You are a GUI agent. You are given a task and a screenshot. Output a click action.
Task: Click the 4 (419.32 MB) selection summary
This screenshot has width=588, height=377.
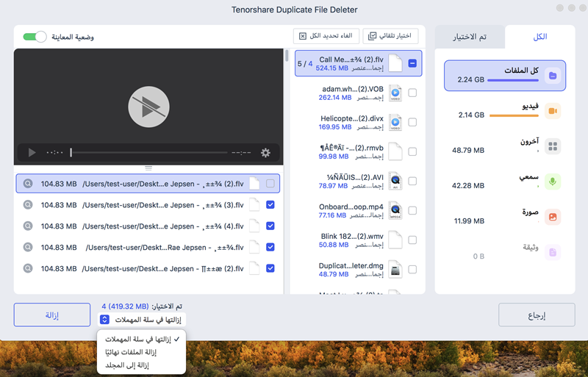point(125,306)
